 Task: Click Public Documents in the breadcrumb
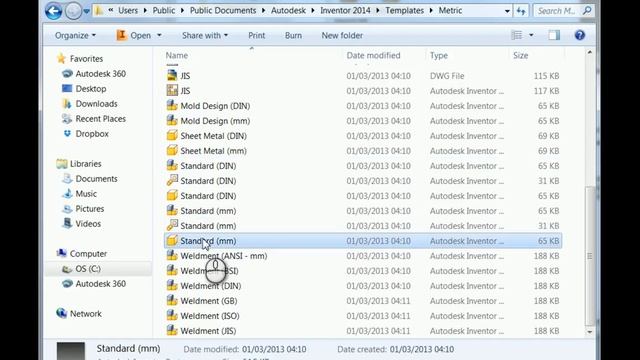[223, 11]
